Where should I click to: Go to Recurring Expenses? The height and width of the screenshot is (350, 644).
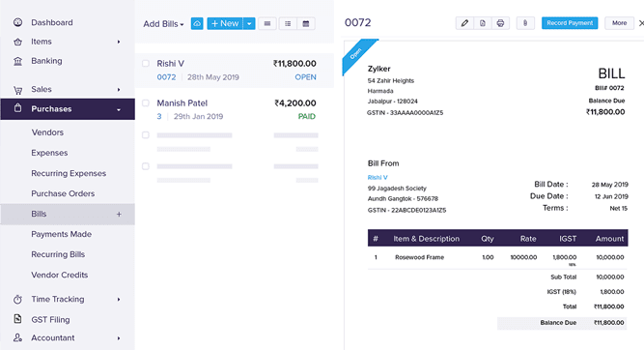[x=69, y=173]
